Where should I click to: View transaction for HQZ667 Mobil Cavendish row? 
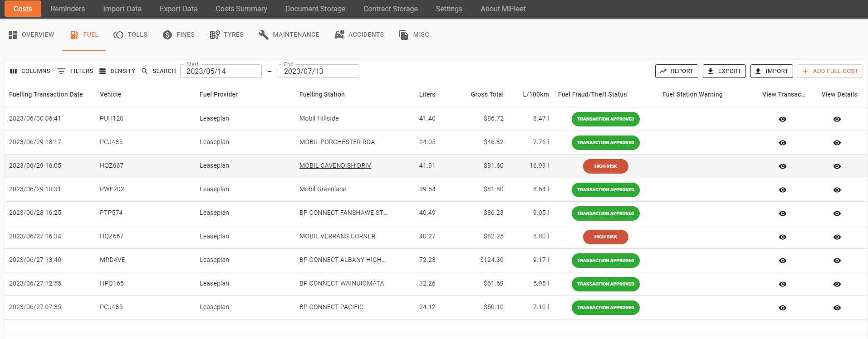click(782, 166)
